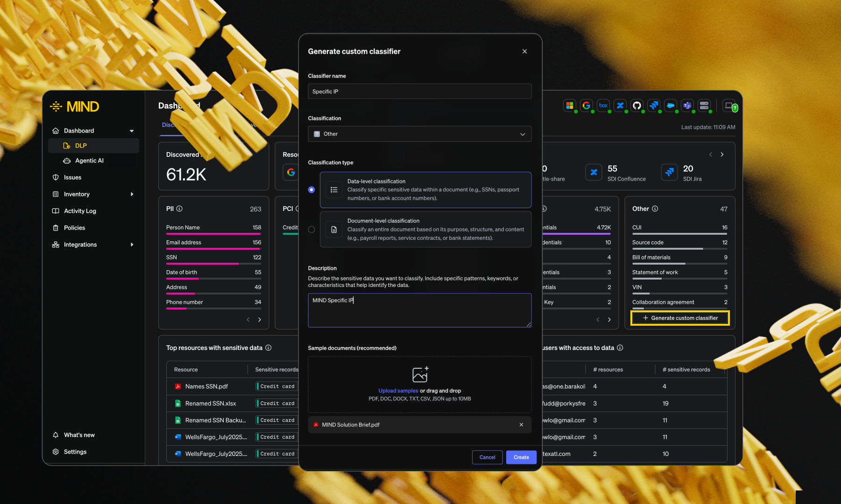
Task: Open the Confluence integration icon in dashboard header
Action: (620, 105)
